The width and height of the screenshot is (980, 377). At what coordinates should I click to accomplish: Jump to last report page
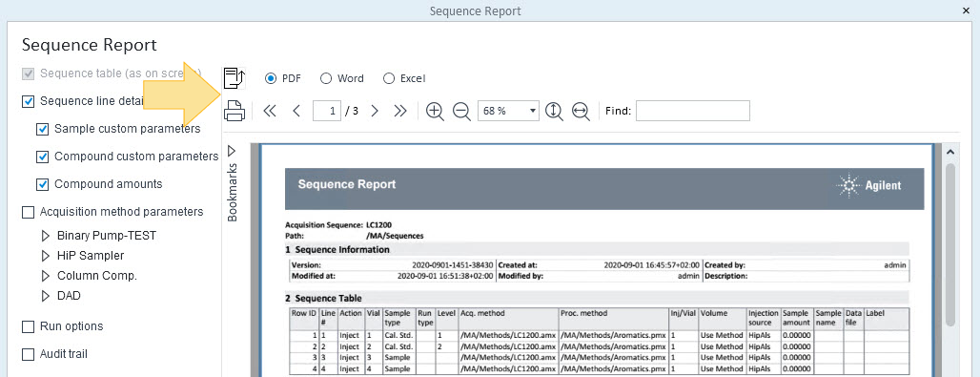[400, 111]
